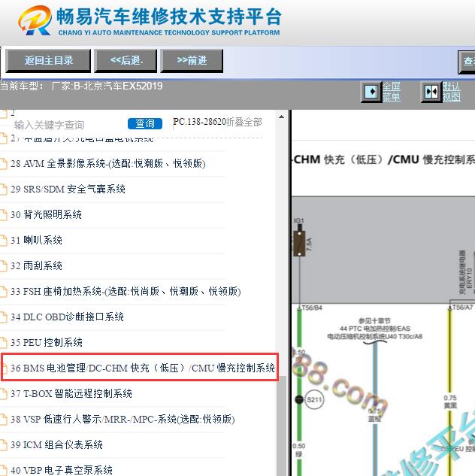
Task: Click document icon beside 30 背光照明系统
Action: [x=3, y=215]
